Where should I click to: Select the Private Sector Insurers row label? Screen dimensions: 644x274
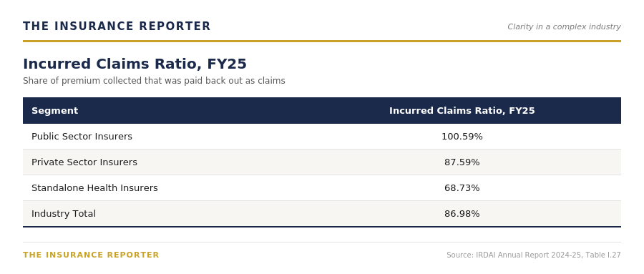[84, 162]
